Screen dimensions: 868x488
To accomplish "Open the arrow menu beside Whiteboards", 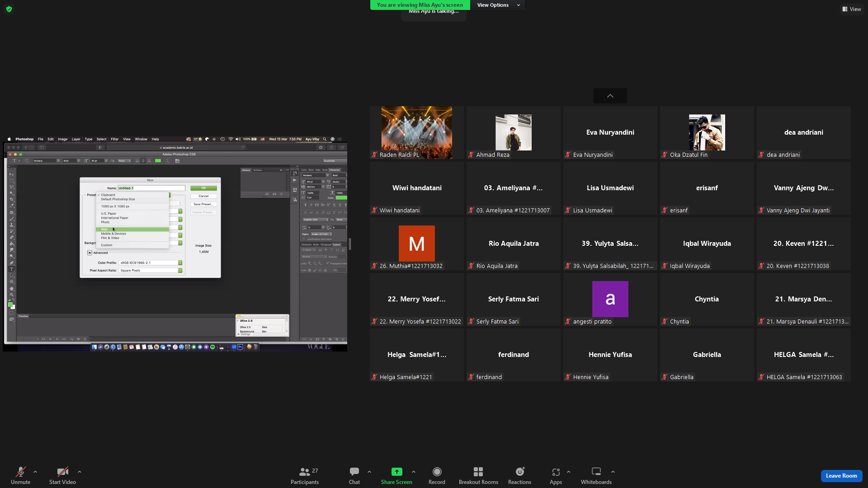I will tap(613, 472).
